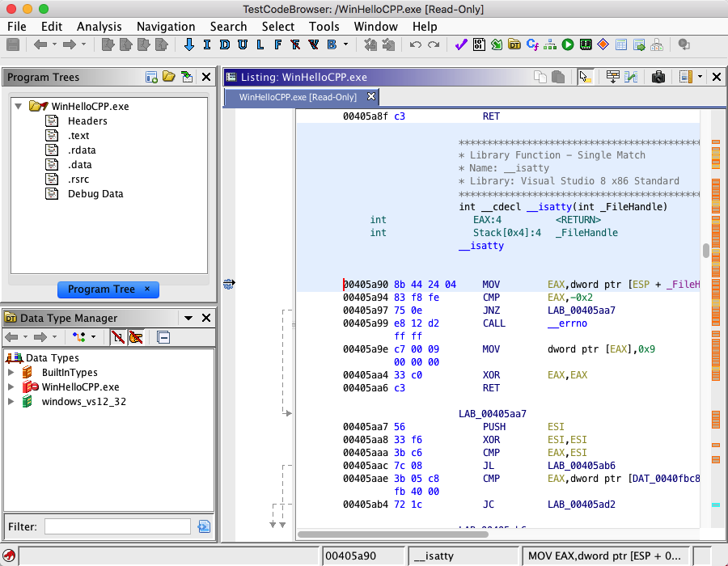Select the WinHelloCPP.exe [Read-Only] listing tab
This screenshot has height=566, width=728.
(298, 97)
